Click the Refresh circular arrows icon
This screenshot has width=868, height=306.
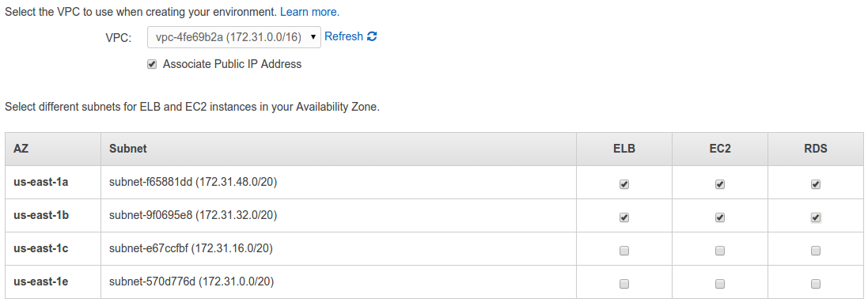coord(372,36)
